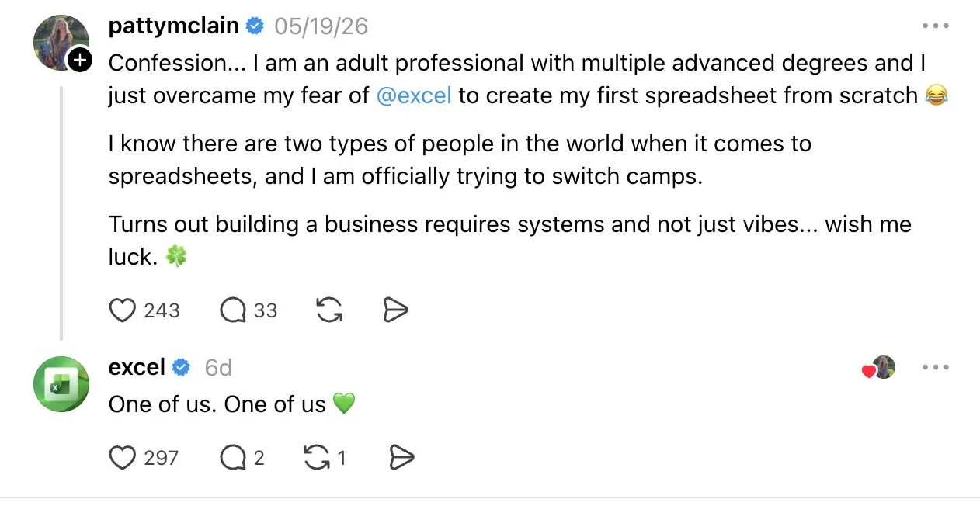Visit excel's profile from username
This screenshot has width=980, height=506.
pyautogui.click(x=137, y=367)
